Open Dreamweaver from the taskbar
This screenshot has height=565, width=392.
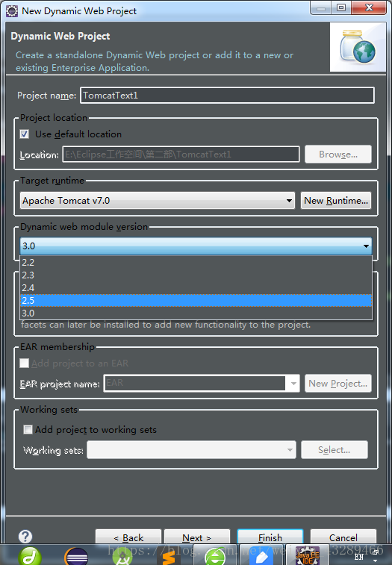click(x=30, y=555)
